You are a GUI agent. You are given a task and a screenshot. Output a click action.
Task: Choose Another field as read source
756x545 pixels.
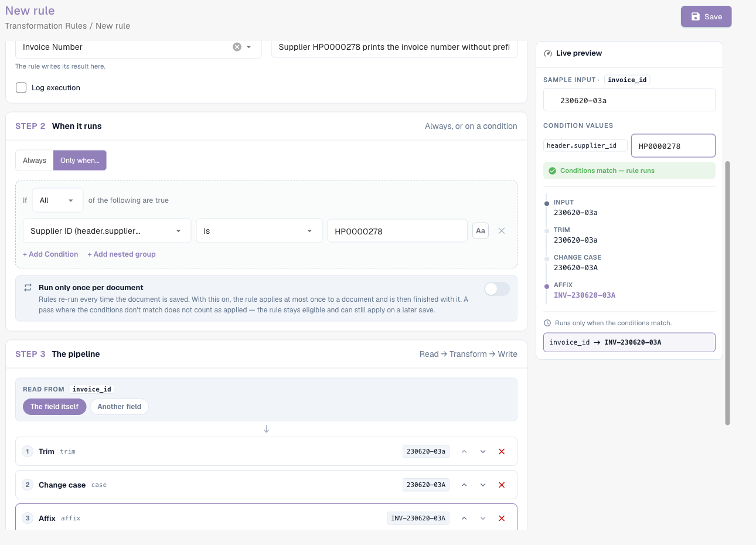click(x=120, y=407)
